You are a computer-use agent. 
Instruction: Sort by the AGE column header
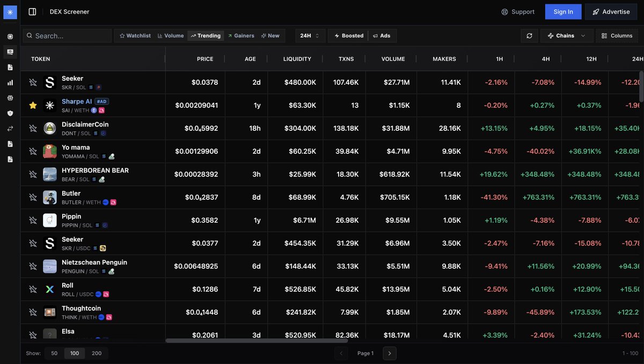coord(250,59)
